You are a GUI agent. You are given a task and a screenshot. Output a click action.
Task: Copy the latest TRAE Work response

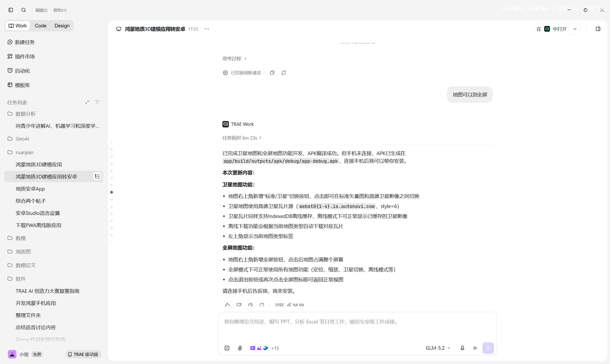250,305
